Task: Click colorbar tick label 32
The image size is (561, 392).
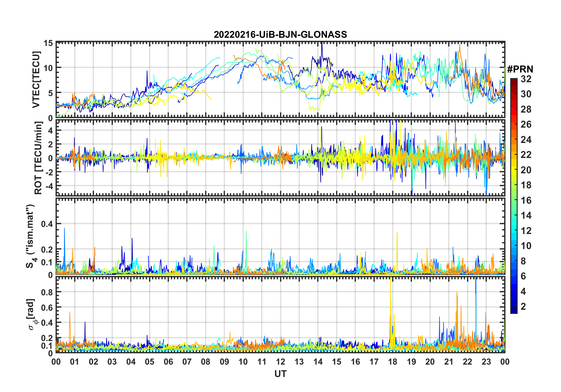Action: (526, 79)
